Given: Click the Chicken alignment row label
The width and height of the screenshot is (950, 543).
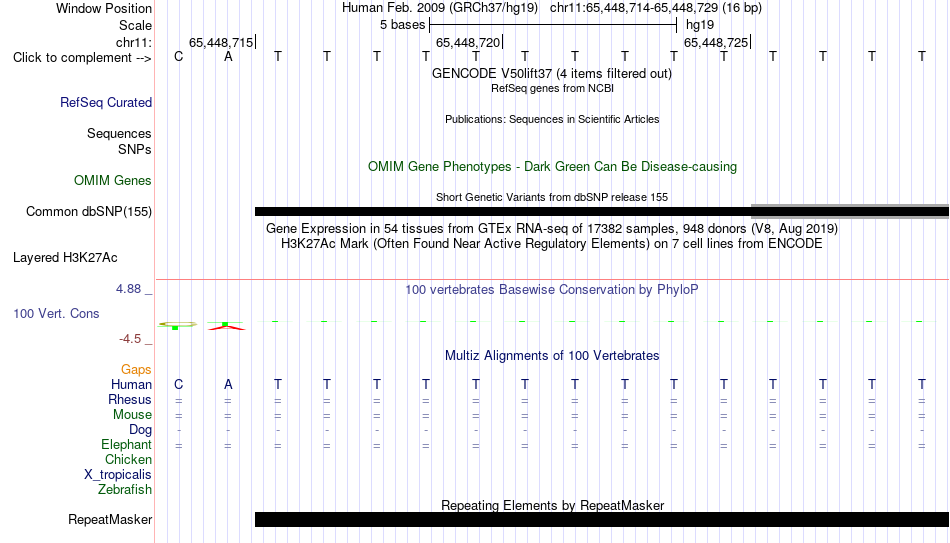Looking at the screenshot, I should pyautogui.click(x=128, y=459).
